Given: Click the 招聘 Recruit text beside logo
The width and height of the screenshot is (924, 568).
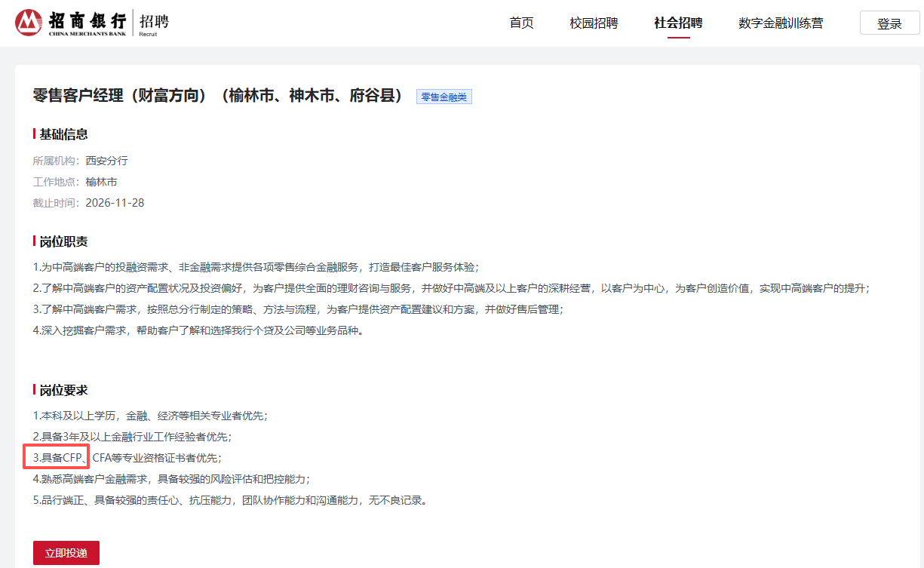Looking at the screenshot, I should (154, 24).
